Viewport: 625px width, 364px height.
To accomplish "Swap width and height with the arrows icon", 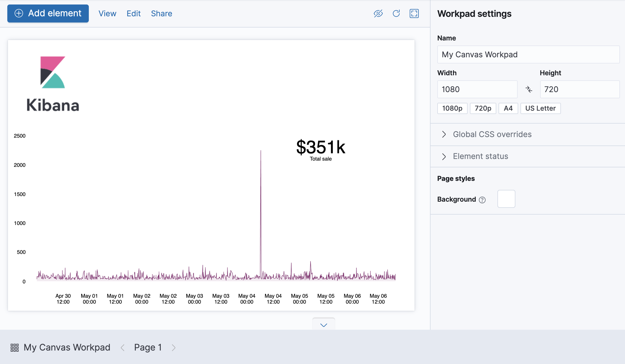I will [529, 89].
